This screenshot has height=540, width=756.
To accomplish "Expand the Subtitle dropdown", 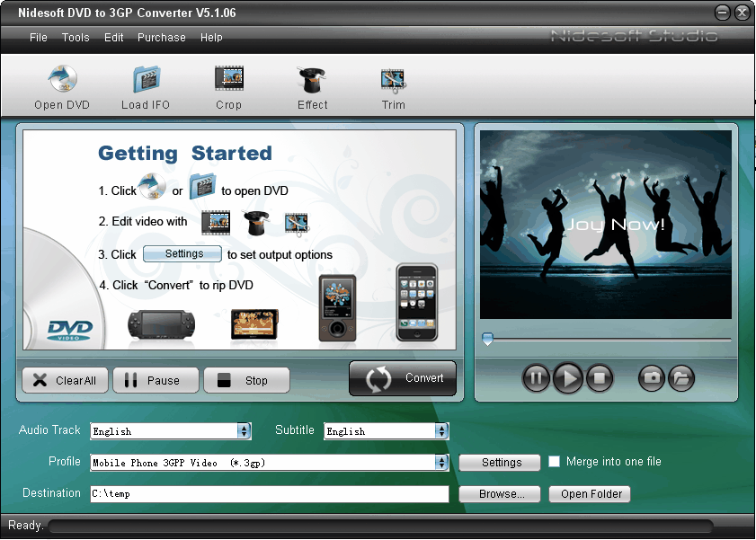I will 441,431.
